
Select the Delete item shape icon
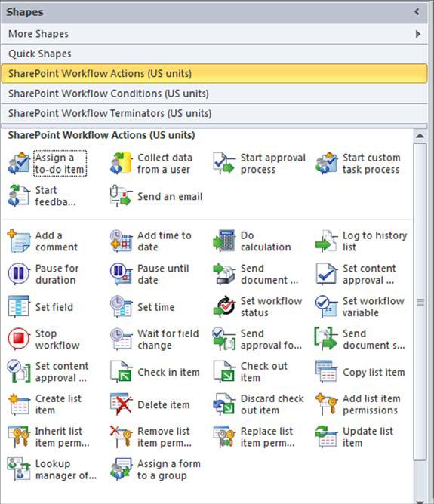121,404
